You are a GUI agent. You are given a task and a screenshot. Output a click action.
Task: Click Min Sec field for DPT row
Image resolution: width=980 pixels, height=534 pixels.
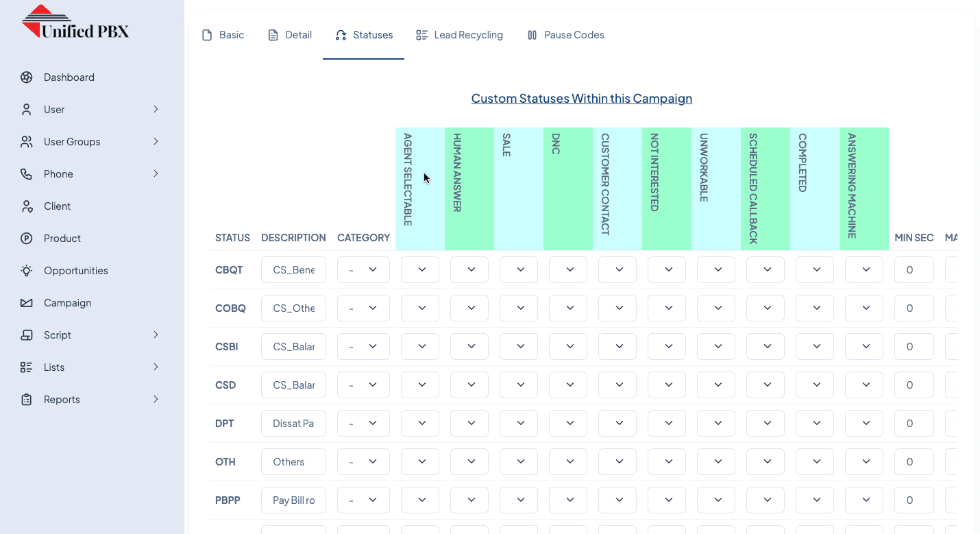[914, 424]
